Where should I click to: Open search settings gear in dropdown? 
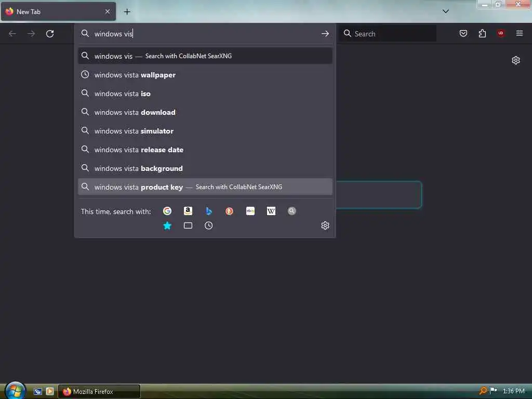[325, 225]
